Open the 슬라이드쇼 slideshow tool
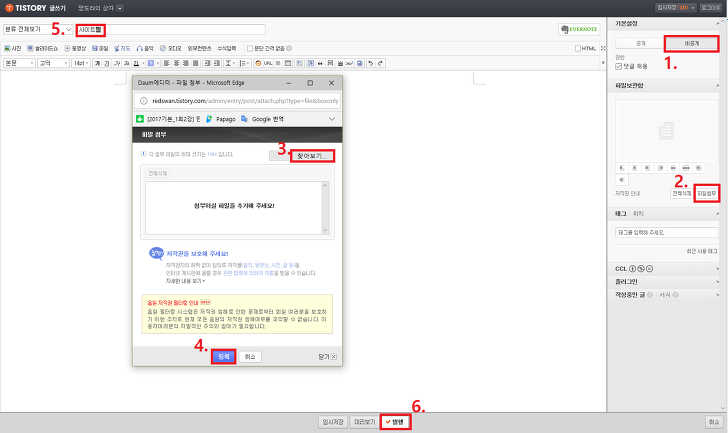Screen dimensions: 728x433 point(43,48)
